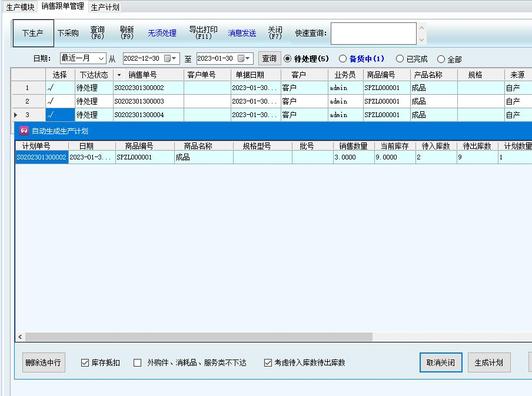The height and width of the screenshot is (396, 532).
Task: Refresh list with 刷新 (F9)
Action: (x=127, y=33)
